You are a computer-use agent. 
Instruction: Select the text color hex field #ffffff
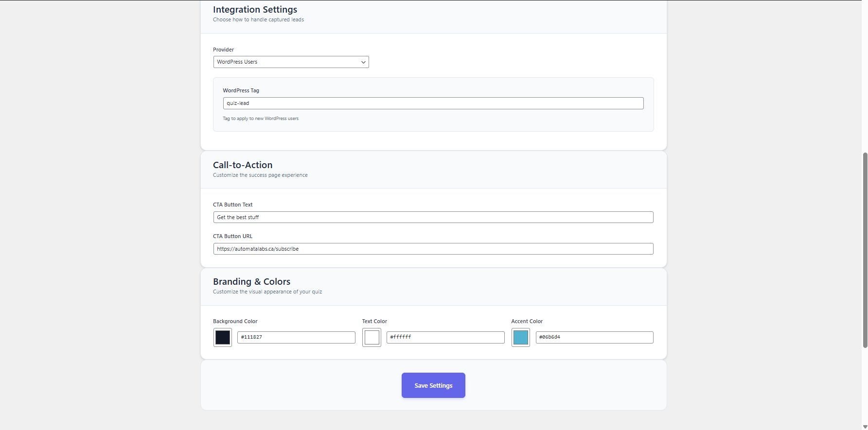point(445,337)
